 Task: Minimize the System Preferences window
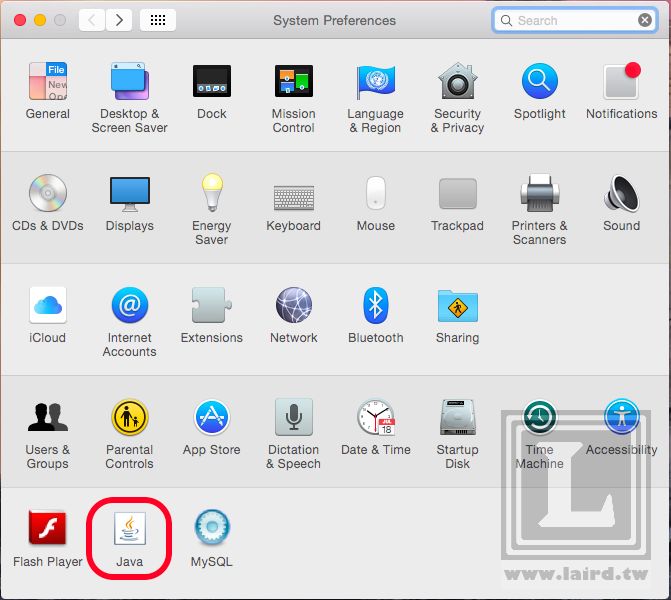[40, 20]
